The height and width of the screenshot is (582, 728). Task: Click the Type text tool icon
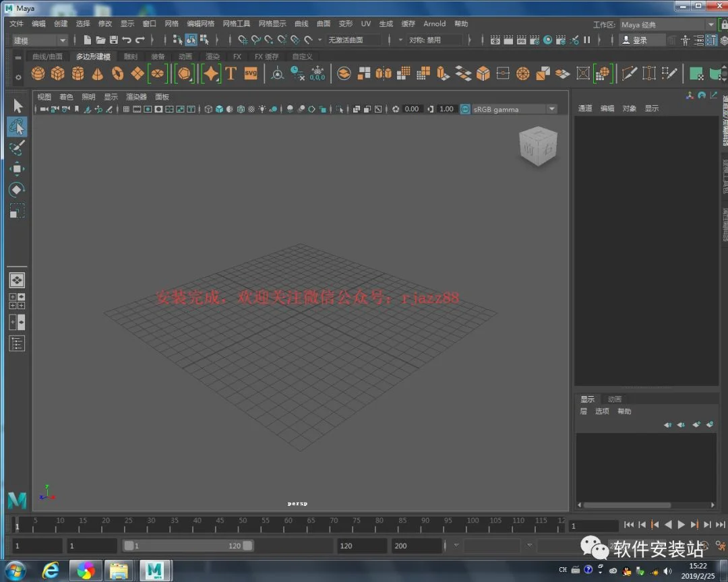pyautogui.click(x=231, y=73)
